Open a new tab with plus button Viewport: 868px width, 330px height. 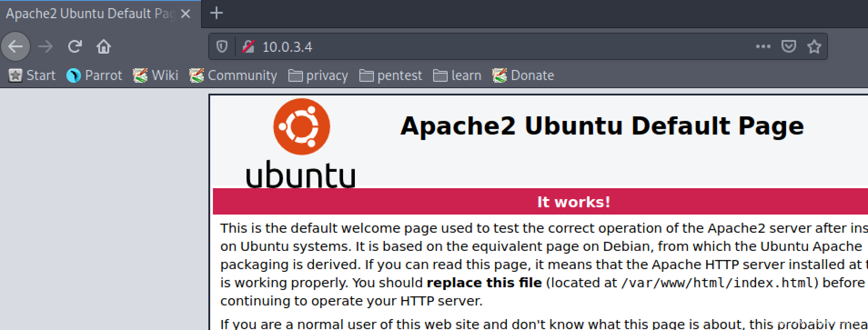217,13
